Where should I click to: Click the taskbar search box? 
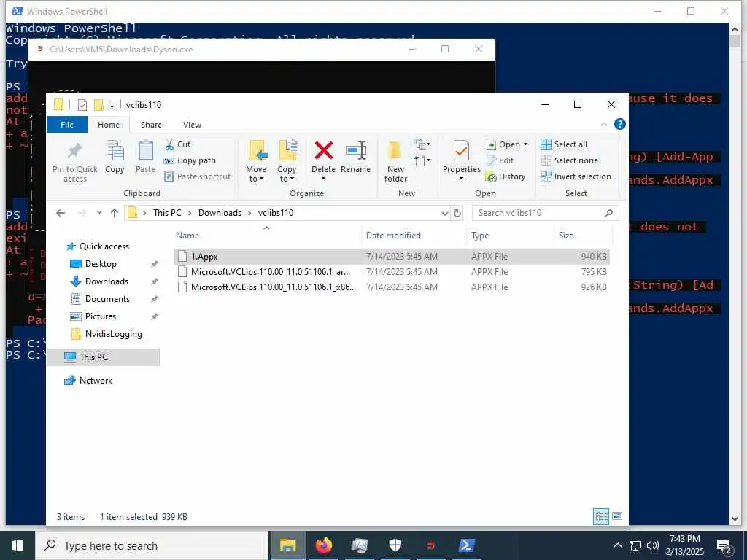coord(152,545)
